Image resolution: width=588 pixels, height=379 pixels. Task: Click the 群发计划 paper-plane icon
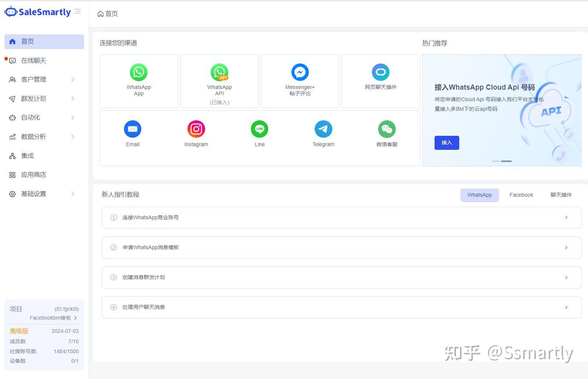point(12,99)
